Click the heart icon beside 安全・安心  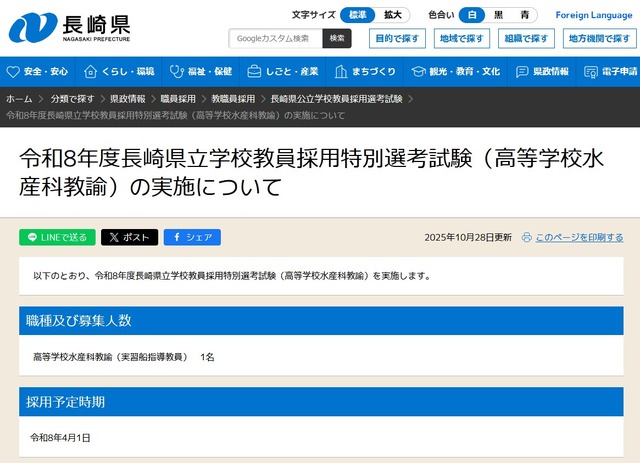(x=13, y=72)
